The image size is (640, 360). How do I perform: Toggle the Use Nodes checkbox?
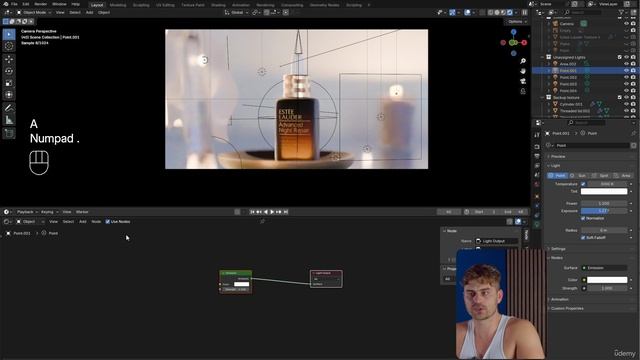(108, 222)
